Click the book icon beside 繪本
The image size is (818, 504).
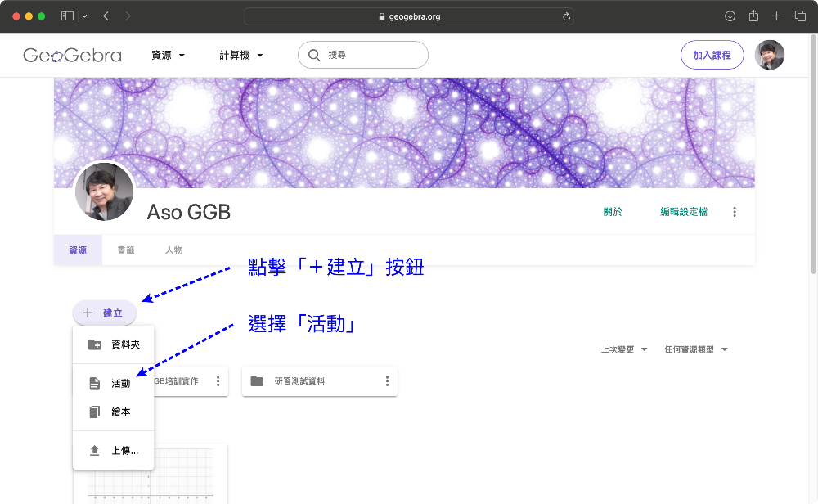[x=94, y=412]
